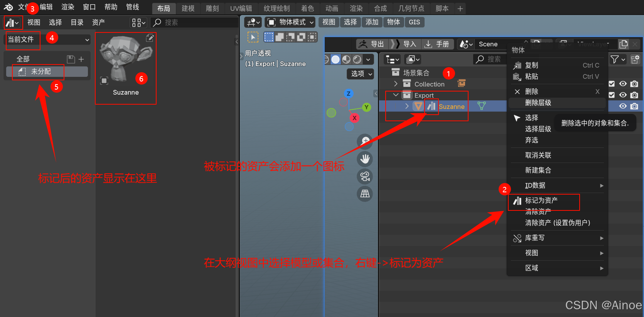Open the Asset Browser editor type dropdown
This screenshot has height=317, width=644.
click(13, 22)
